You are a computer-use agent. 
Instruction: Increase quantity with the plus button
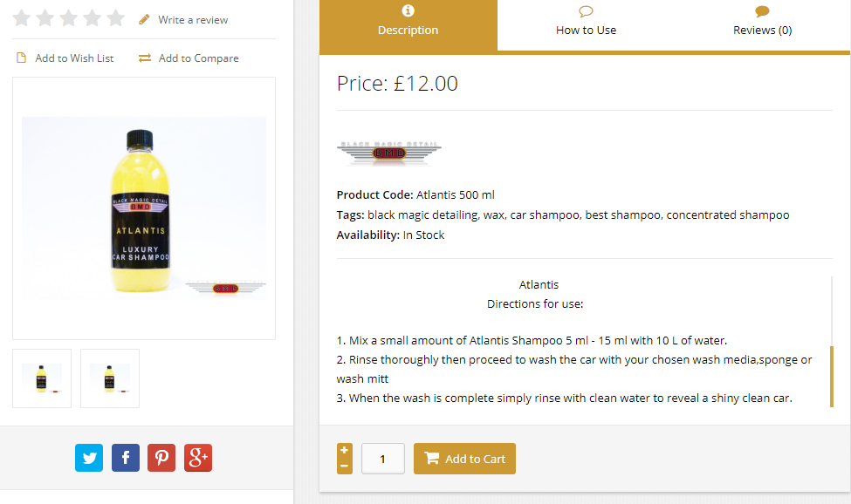(x=345, y=451)
